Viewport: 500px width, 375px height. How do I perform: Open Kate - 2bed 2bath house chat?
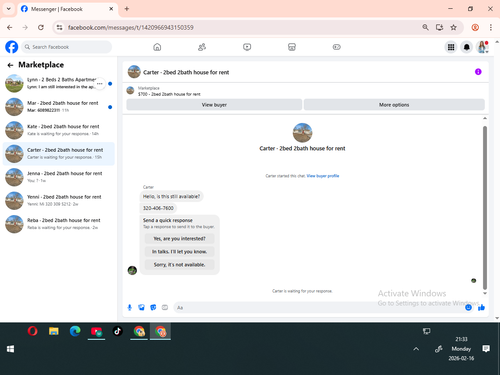(59, 130)
